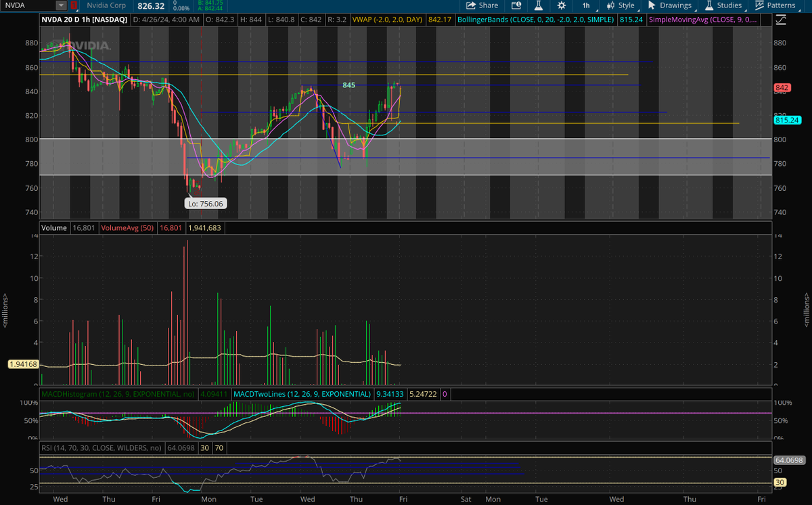Click the Share button
The image size is (812, 505).
pos(482,5)
